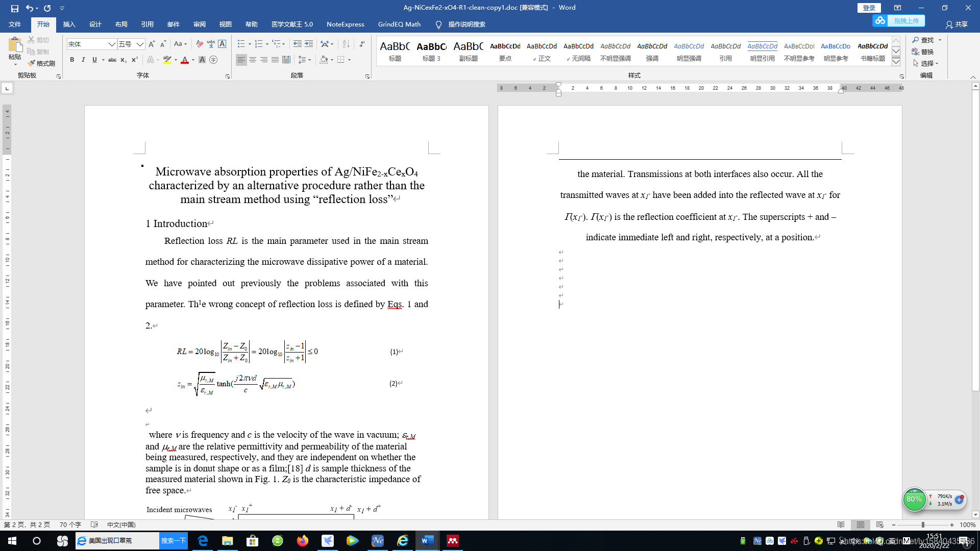This screenshot has height=551, width=980.
Task: Click the bulleted list icon
Action: [x=241, y=44]
